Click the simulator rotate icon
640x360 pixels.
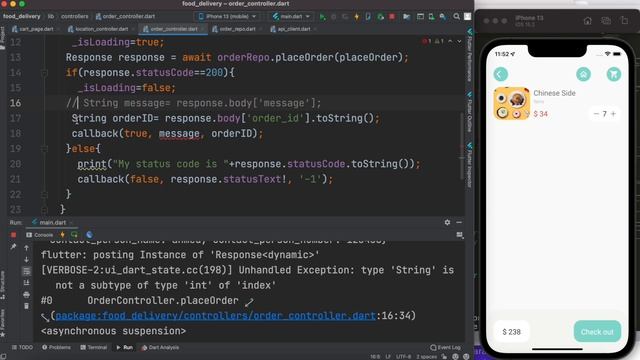point(624,21)
